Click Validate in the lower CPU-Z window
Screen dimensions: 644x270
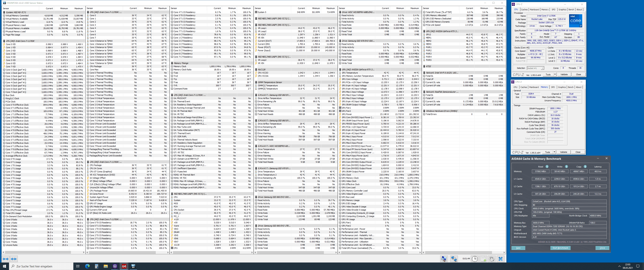(x=563, y=152)
